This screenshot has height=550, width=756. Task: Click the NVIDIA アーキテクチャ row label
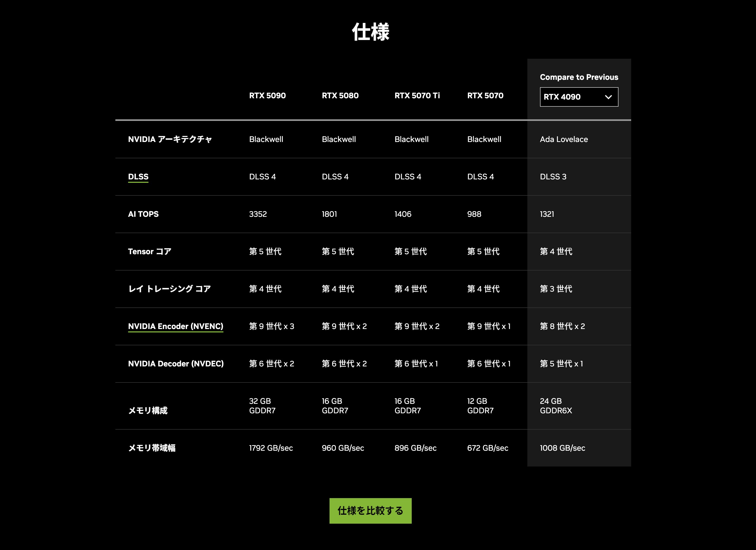tap(170, 139)
